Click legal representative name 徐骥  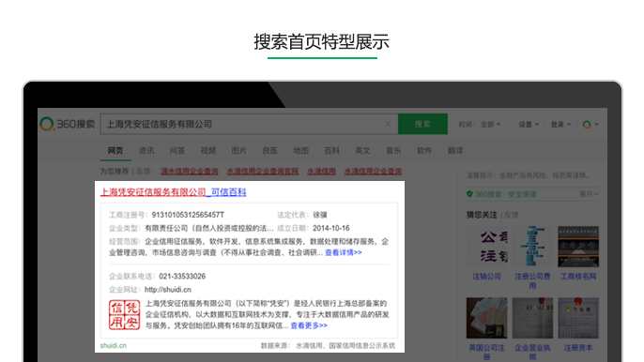320,215
